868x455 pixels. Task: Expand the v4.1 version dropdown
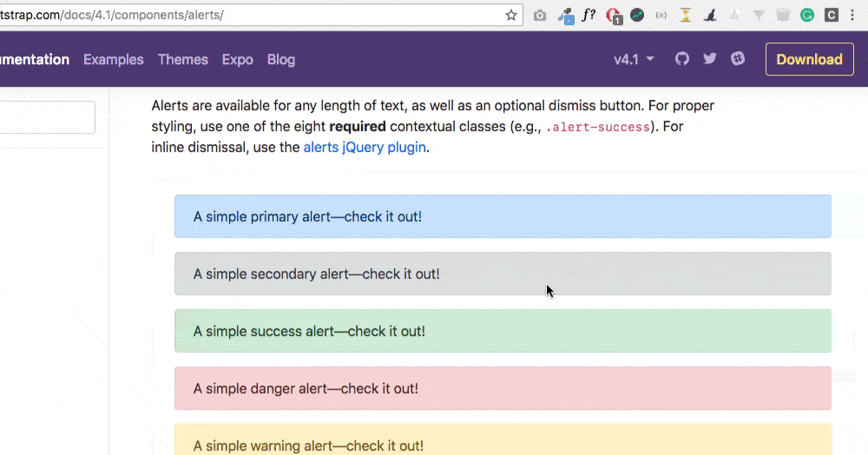coord(634,59)
